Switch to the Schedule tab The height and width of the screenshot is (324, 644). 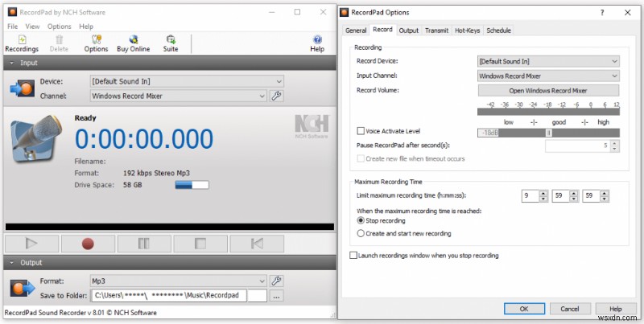click(498, 31)
